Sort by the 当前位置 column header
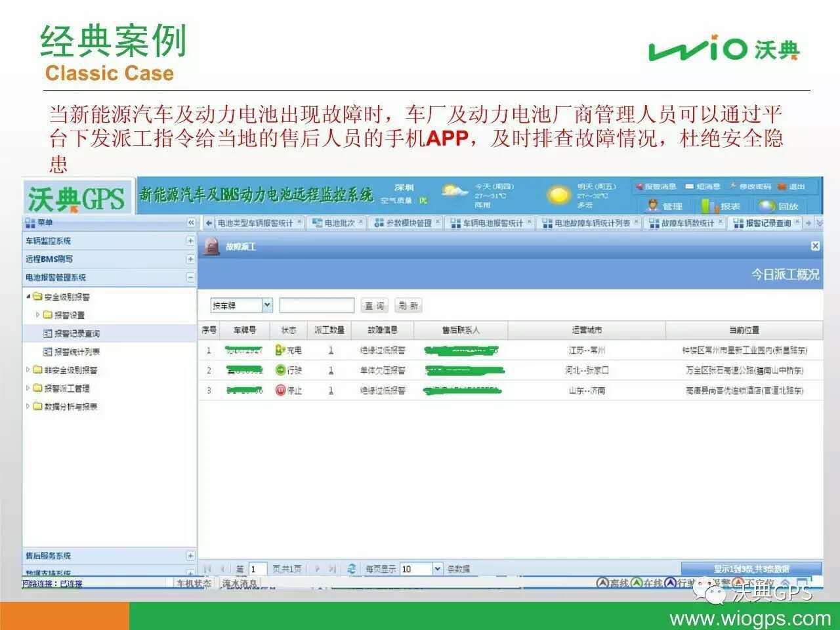The image size is (840, 630). coord(744,330)
